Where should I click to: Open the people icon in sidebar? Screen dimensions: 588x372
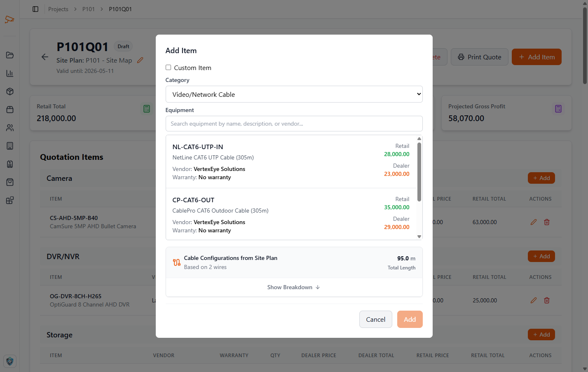pos(10,128)
